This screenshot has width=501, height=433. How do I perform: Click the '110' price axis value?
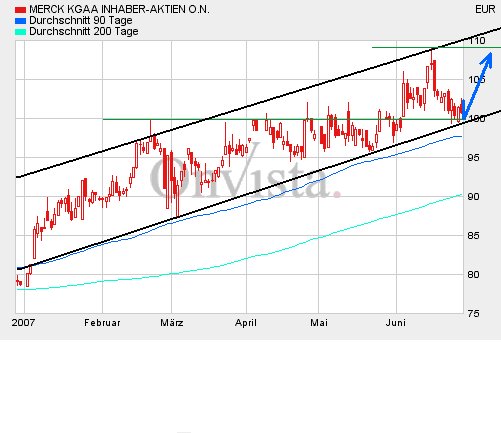(477, 41)
